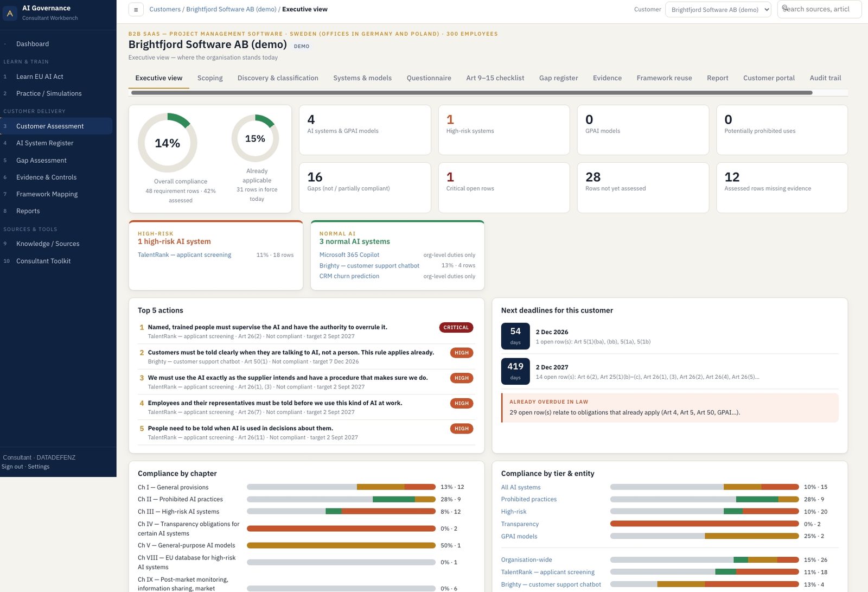
Task: Open the Organisation-wide entity link
Action: tap(527, 560)
